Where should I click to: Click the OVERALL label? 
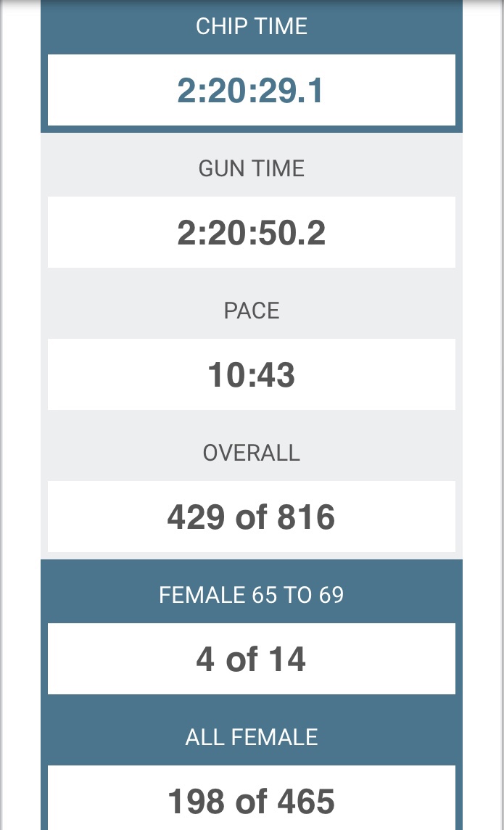coord(252,453)
